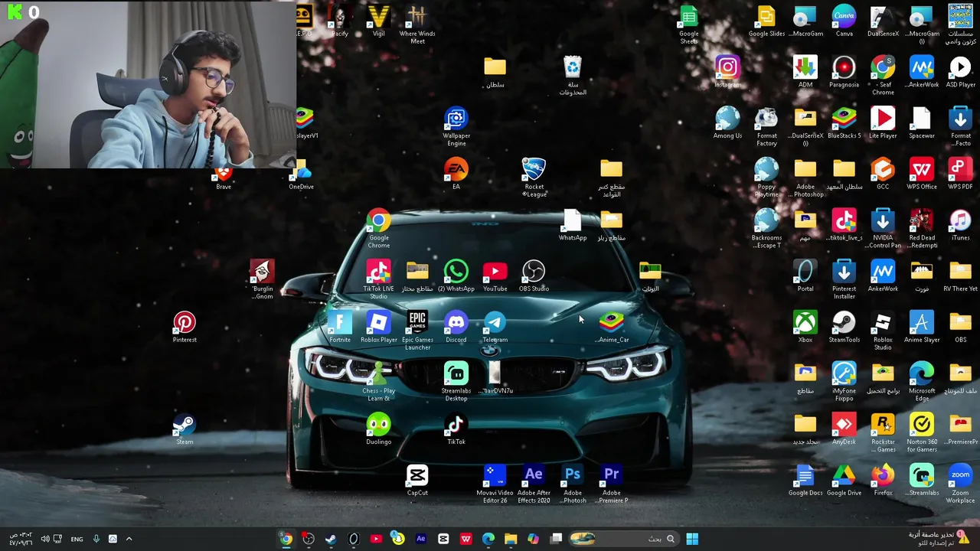
Task: Open the Pinterest Installer desktop icon
Action: 844,279
